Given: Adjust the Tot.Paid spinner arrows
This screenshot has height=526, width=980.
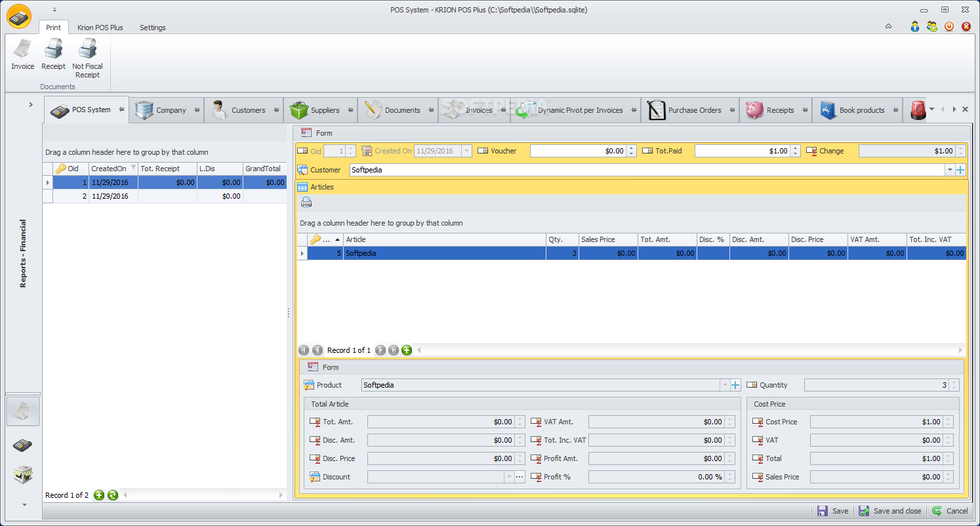Looking at the screenshot, I should 796,151.
